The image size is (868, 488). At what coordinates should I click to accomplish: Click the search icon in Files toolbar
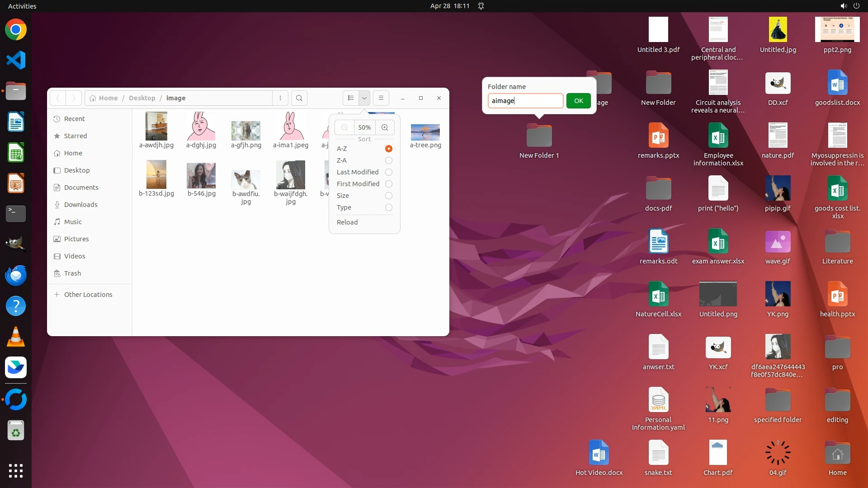[x=299, y=98]
